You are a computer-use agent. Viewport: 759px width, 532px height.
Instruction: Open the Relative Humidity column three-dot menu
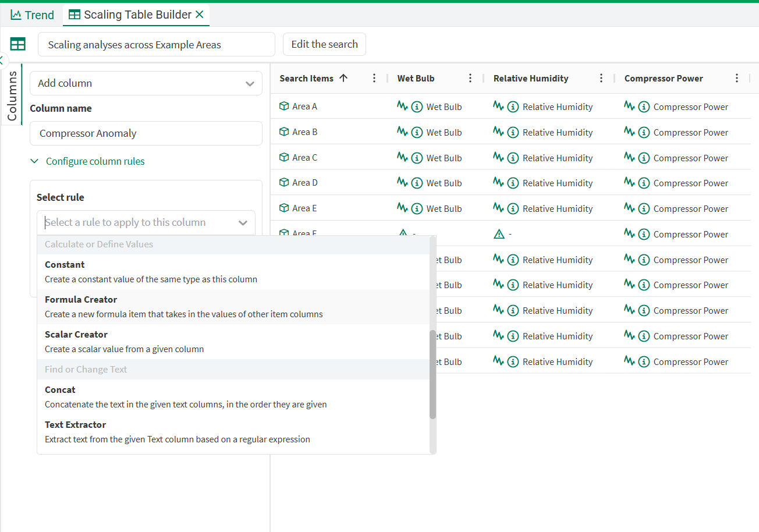[601, 78]
